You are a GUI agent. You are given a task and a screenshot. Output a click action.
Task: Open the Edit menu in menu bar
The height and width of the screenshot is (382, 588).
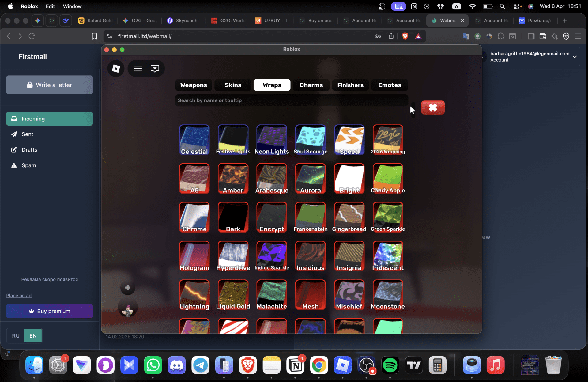(50, 6)
